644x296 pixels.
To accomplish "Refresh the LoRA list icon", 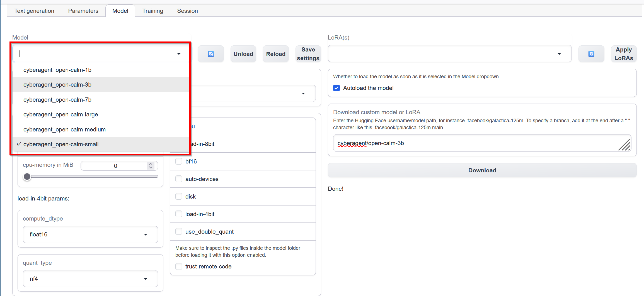I will (591, 54).
